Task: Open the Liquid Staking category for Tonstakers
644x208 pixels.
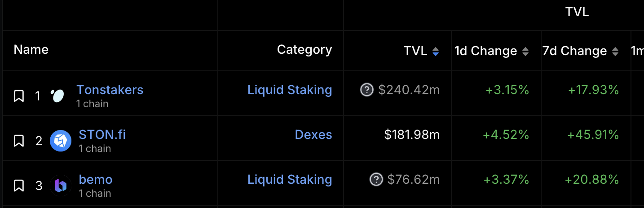Action: click(290, 90)
